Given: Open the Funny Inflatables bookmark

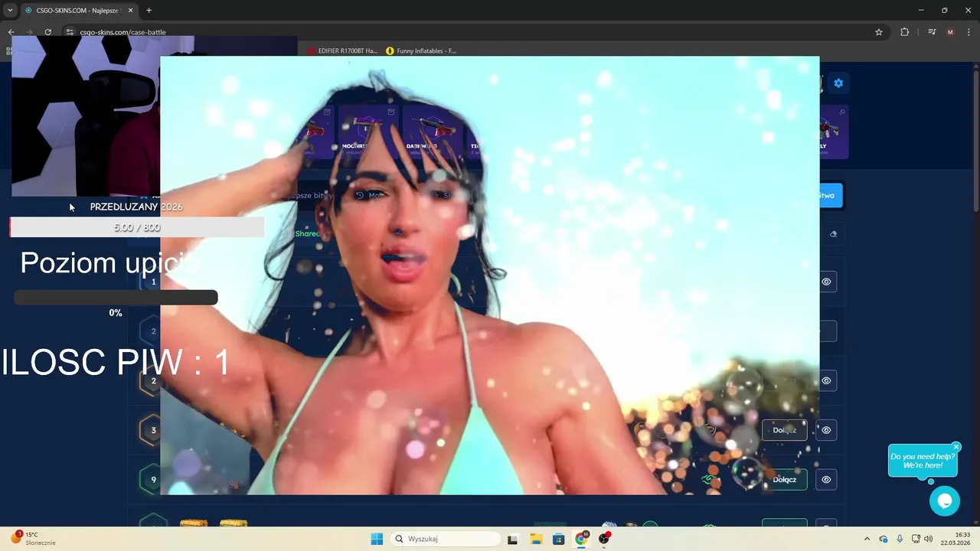Looking at the screenshot, I should [421, 51].
